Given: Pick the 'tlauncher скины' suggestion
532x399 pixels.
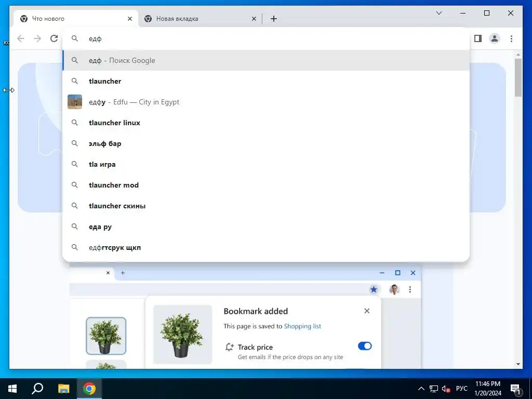Looking at the screenshot, I should 266,206.
